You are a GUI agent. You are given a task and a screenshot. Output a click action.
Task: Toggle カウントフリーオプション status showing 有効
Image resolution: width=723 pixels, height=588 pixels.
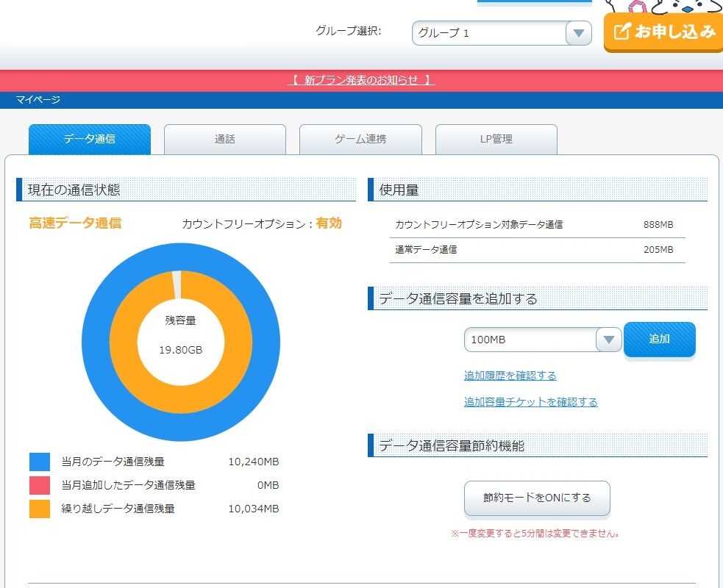[328, 224]
